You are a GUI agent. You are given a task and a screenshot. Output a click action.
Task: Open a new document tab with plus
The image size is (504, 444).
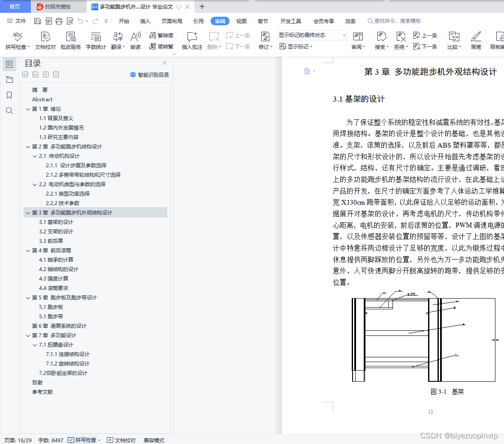(x=202, y=6)
